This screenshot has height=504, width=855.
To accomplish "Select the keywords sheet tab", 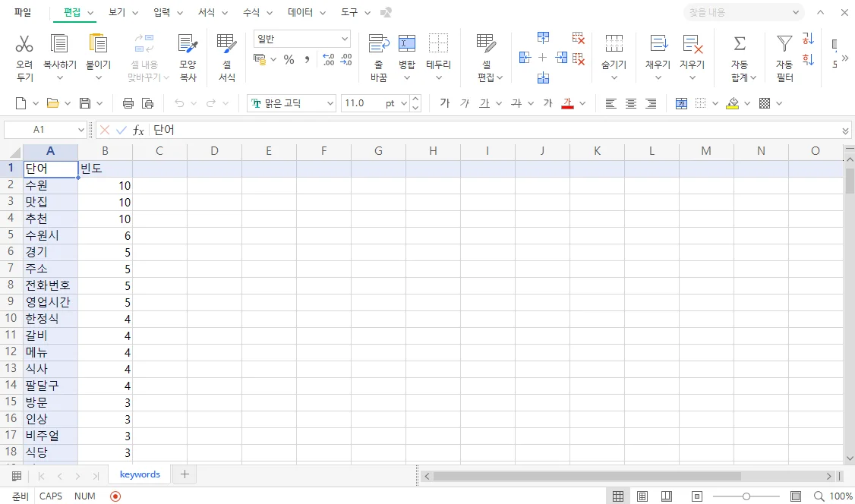I will tap(140, 474).
